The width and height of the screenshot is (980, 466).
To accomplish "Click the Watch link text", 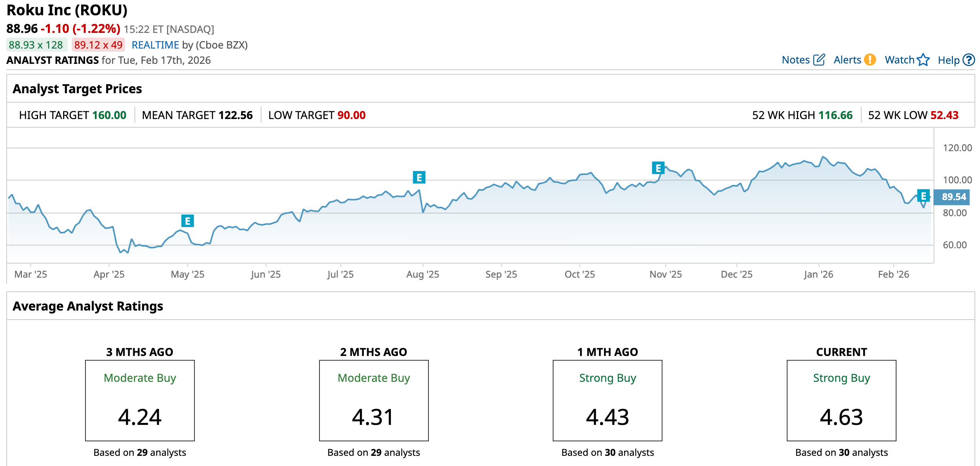I will [x=899, y=60].
